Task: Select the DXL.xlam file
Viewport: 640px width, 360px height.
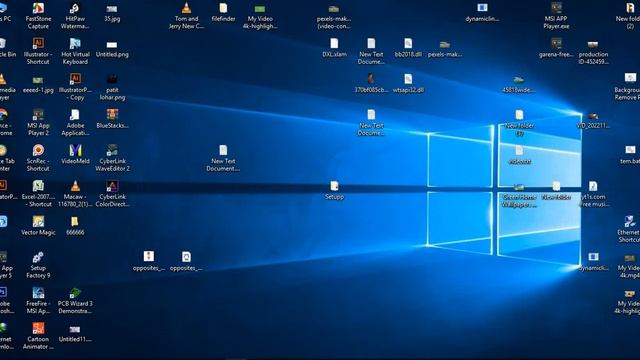Action: click(334, 48)
